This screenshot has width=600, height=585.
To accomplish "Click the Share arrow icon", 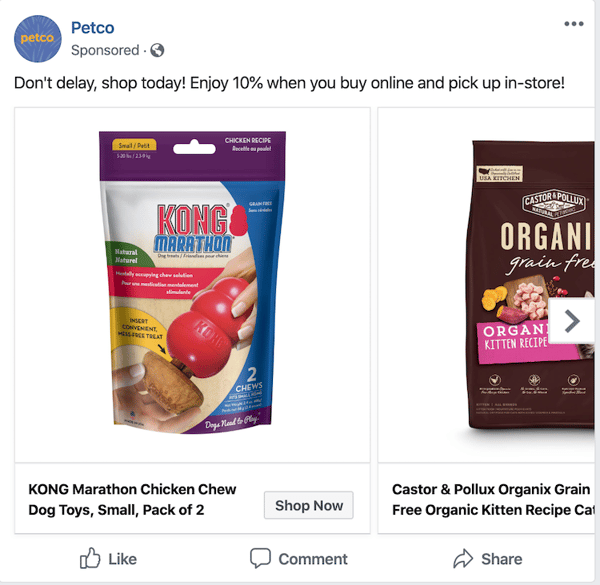I will pyautogui.click(x=463, y=558).
